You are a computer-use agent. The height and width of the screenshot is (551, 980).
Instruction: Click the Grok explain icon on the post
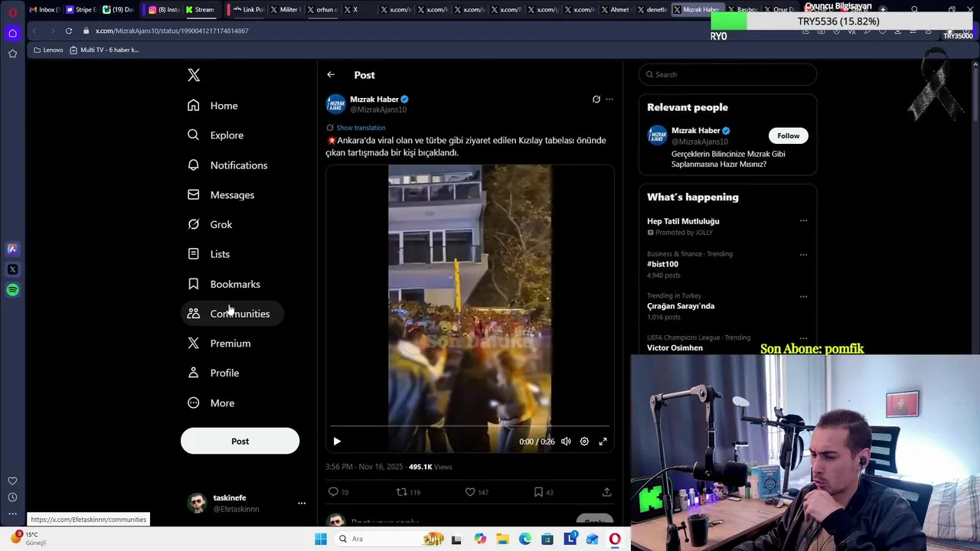coord(596,99)
